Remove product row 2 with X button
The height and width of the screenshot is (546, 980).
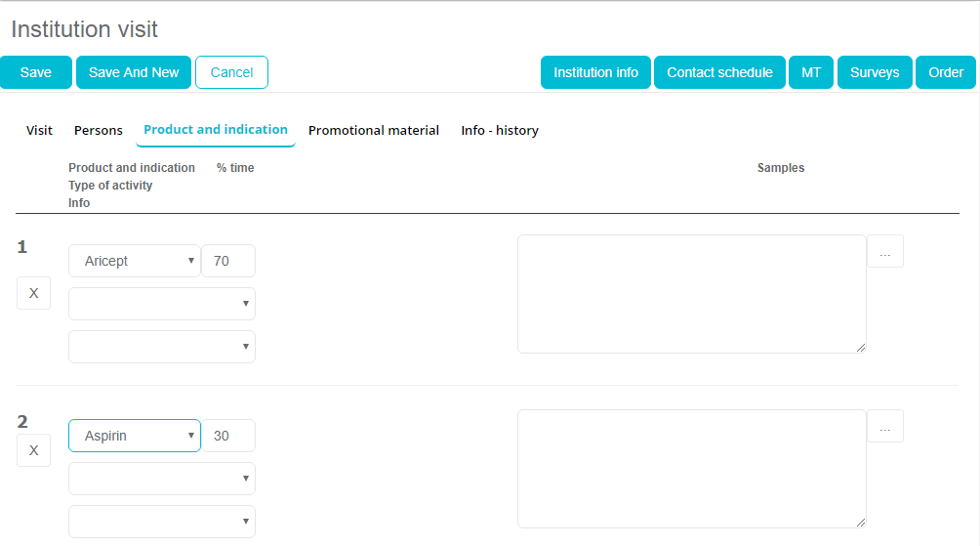click(33, 450)
